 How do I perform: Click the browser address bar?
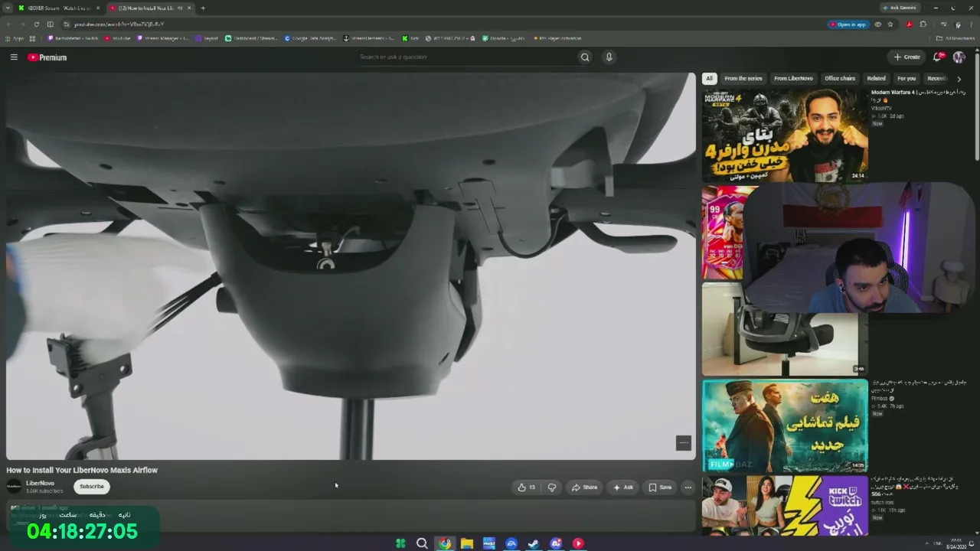click(x=444, y=24)
